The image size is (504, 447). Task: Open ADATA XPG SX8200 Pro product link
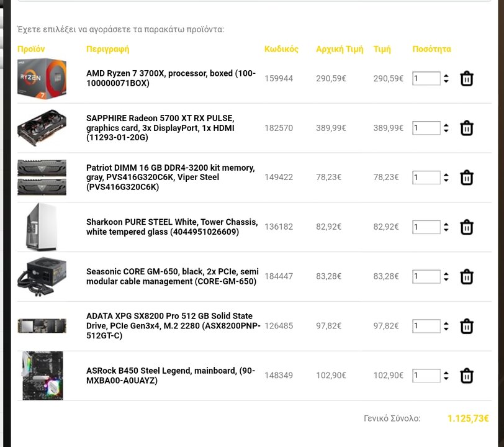click(x=173, y=326)
